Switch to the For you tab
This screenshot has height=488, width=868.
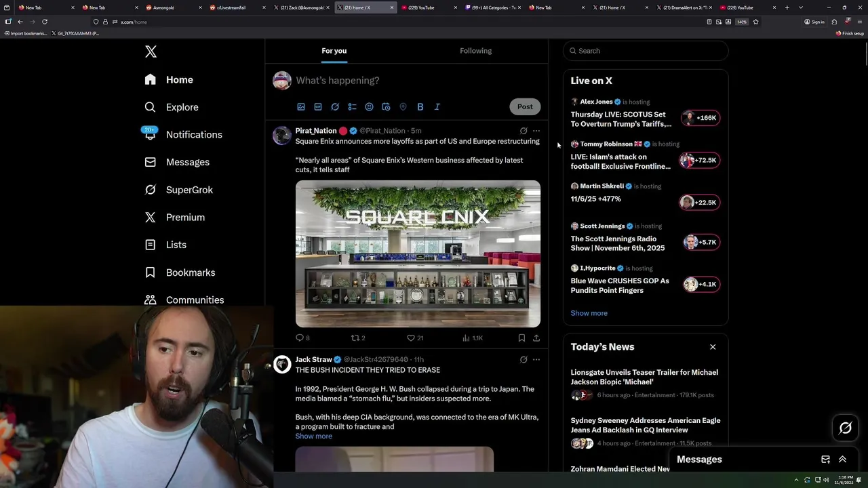tap(334, 51)
